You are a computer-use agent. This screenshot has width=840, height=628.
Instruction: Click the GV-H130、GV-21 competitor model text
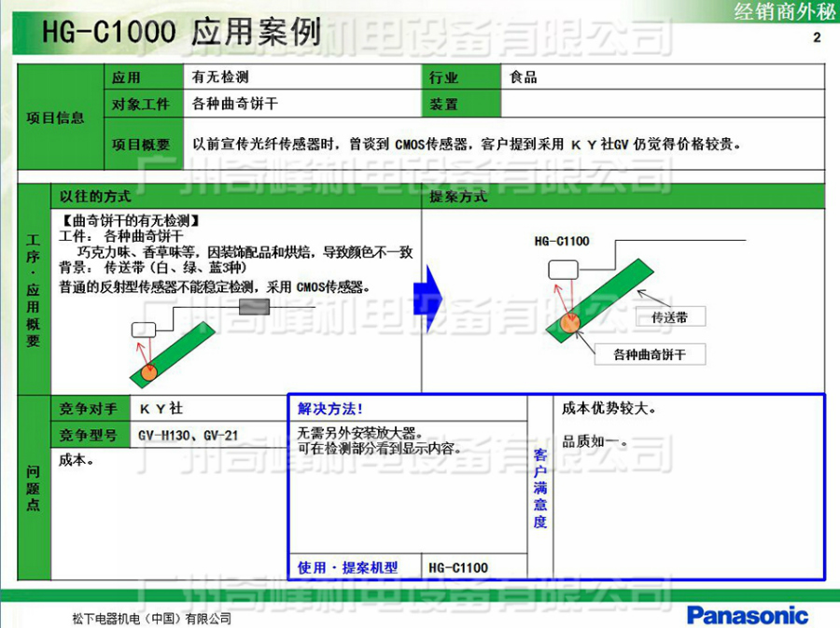pos(188,435)
